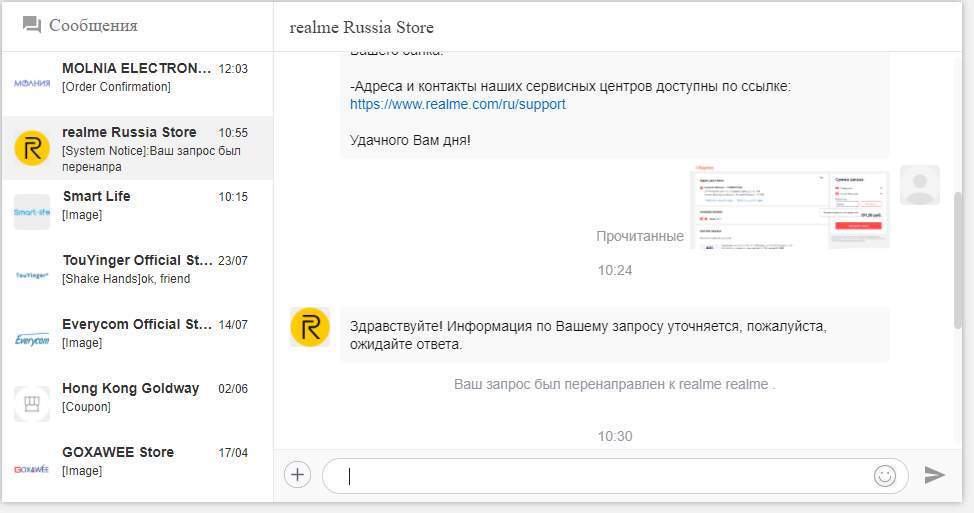Click Smart Life store logo
This screenshot has height=513, width=974.
tap(32, 212)
